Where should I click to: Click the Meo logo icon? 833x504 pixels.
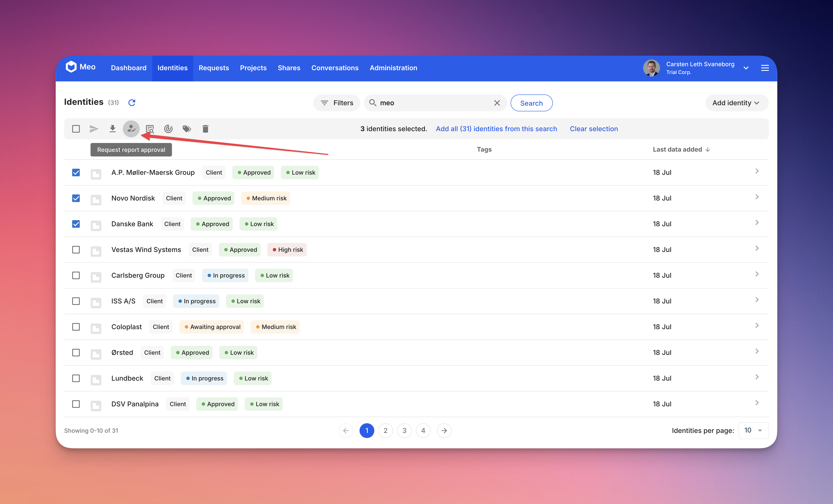tap(71, 67)
